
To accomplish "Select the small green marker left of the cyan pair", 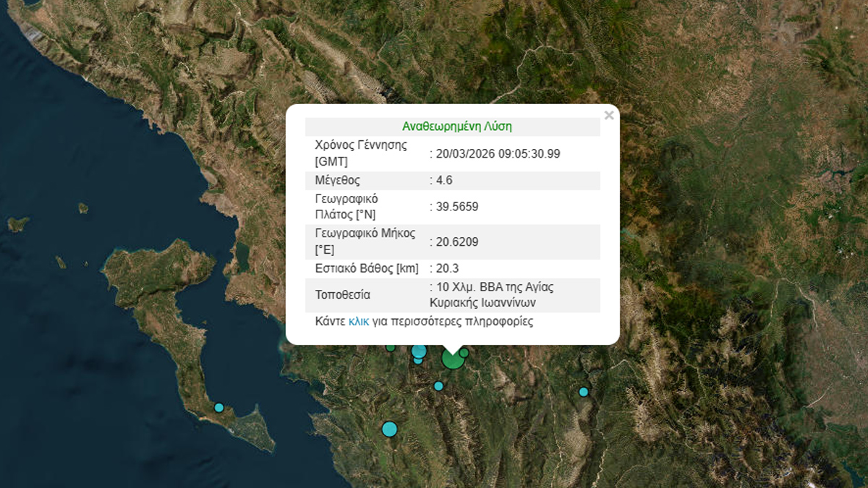I will pos(391,348).
